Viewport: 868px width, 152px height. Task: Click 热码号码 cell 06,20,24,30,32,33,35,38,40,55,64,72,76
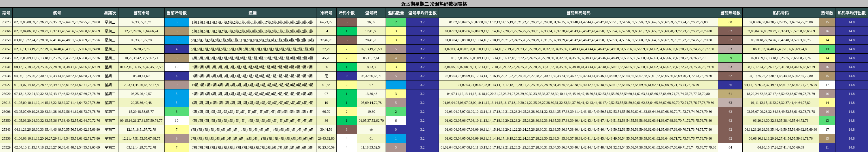point(781,120)
